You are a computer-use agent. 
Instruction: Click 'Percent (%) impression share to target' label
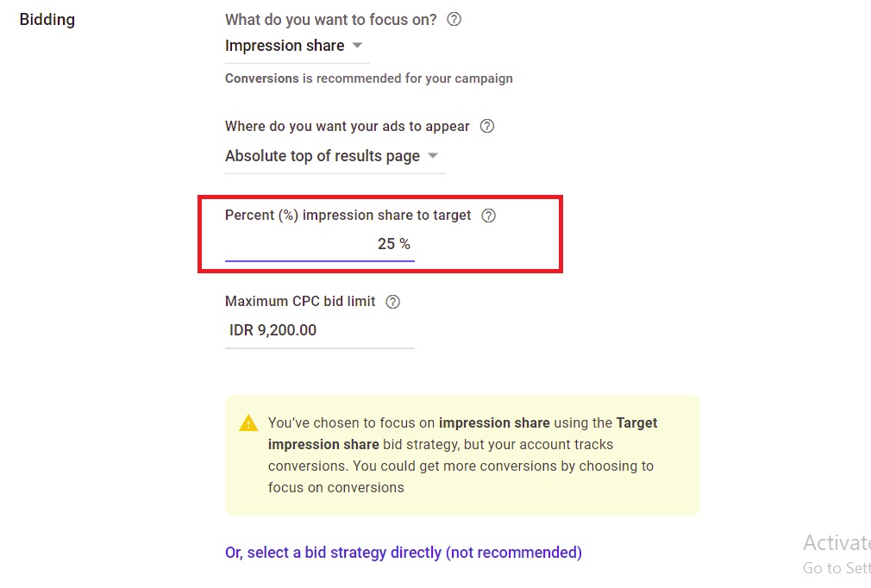(348, 216)
